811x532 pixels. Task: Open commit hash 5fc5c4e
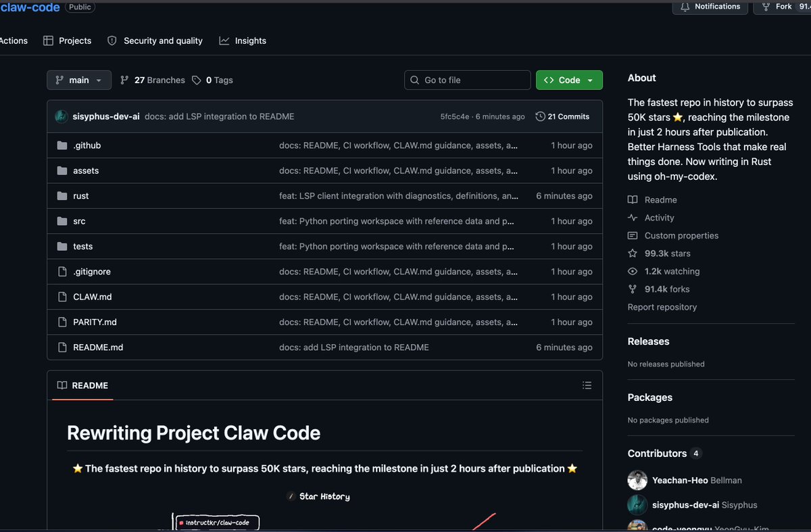click(x=454, y=116)
